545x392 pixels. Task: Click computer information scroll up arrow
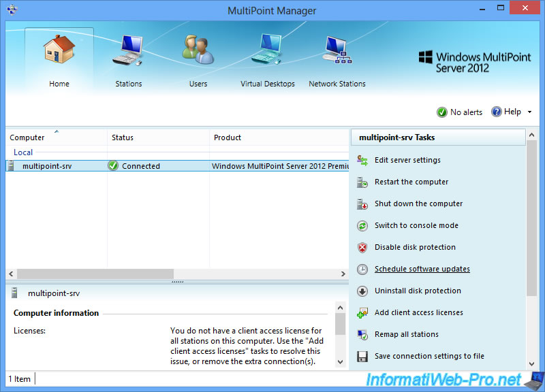tap(340, 308)
